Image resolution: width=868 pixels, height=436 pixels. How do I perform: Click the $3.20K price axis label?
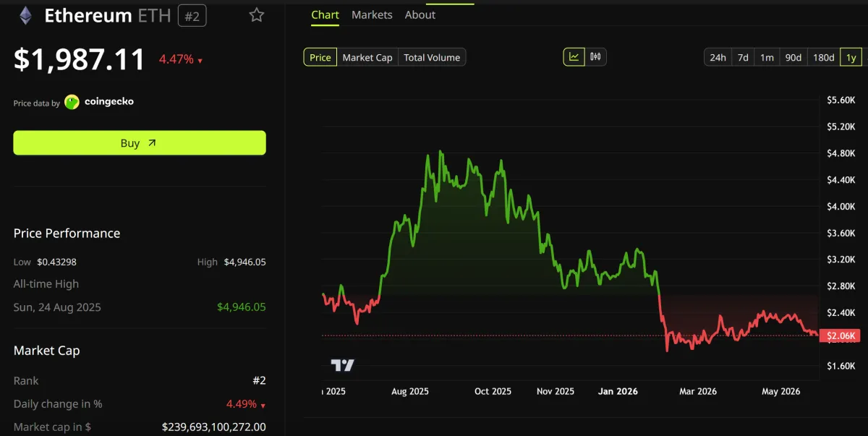click(x=841, y=260)
